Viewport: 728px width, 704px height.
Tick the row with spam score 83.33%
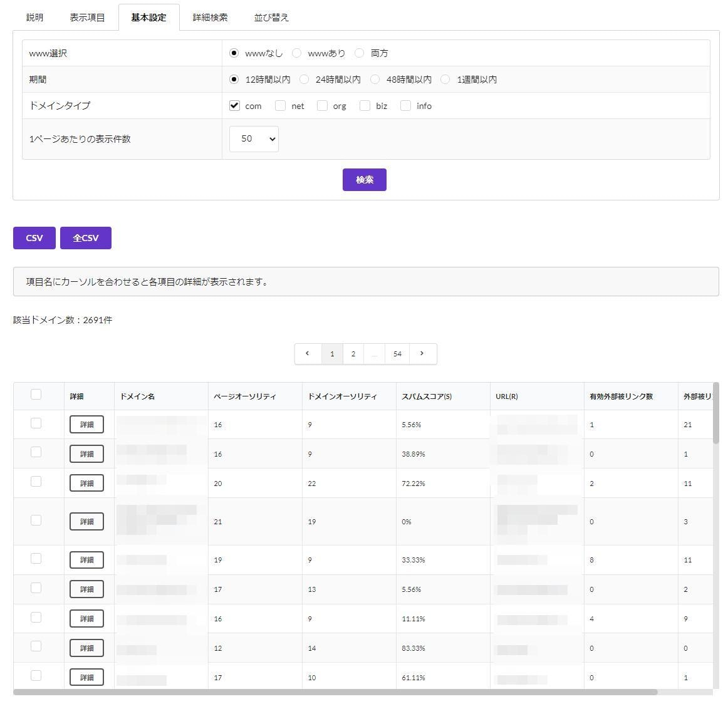coord(36,646)
